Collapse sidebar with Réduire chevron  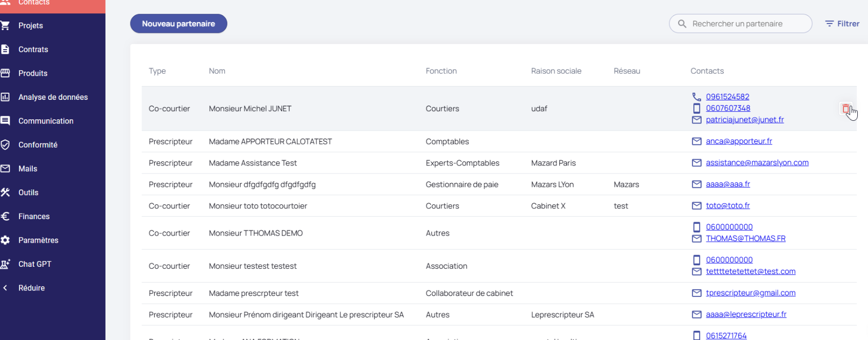tap(6, 288)
